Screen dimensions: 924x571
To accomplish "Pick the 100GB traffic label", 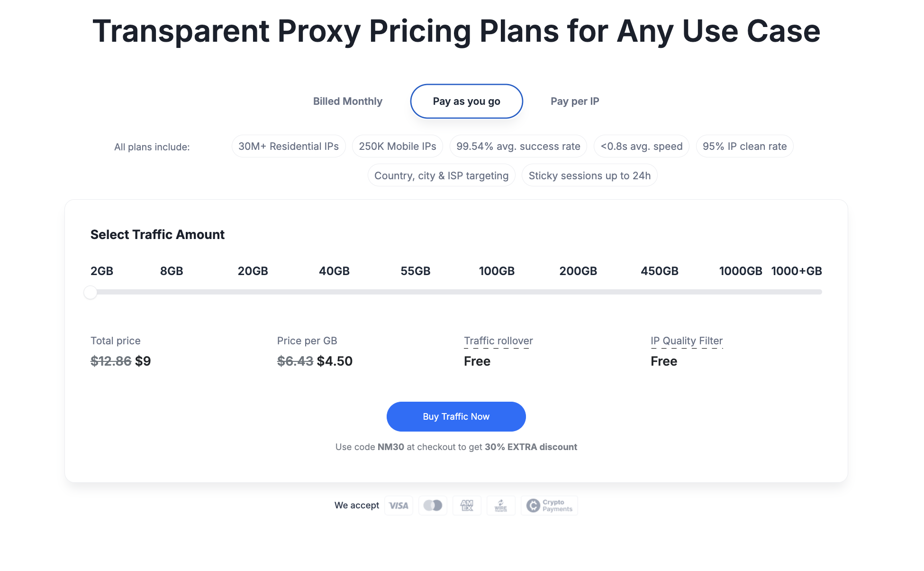I will point(497,271).
